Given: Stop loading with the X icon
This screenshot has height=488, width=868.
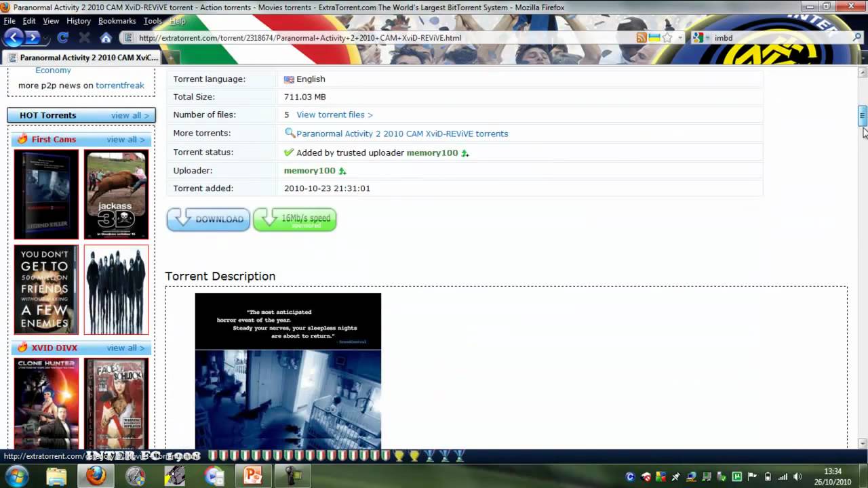Looking at the screenshot, I should pos(84,38).
